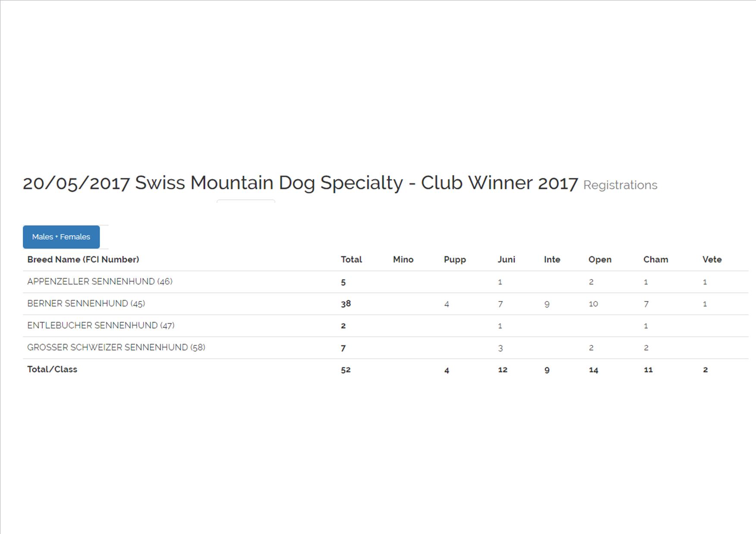The width and height of the screenshot is (756, 534).
Task: Click the Vete column header
Action: [x=712, y=259]
